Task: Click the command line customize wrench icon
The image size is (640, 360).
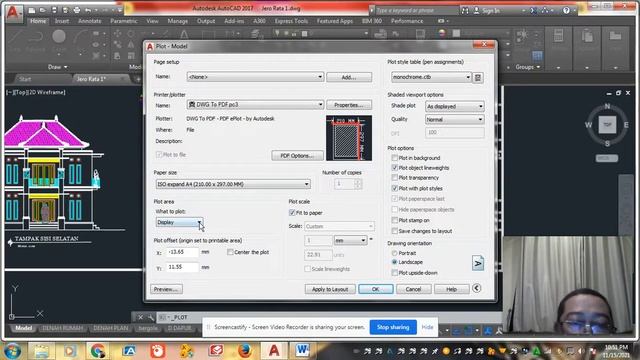Action: (x=150, y=317)
